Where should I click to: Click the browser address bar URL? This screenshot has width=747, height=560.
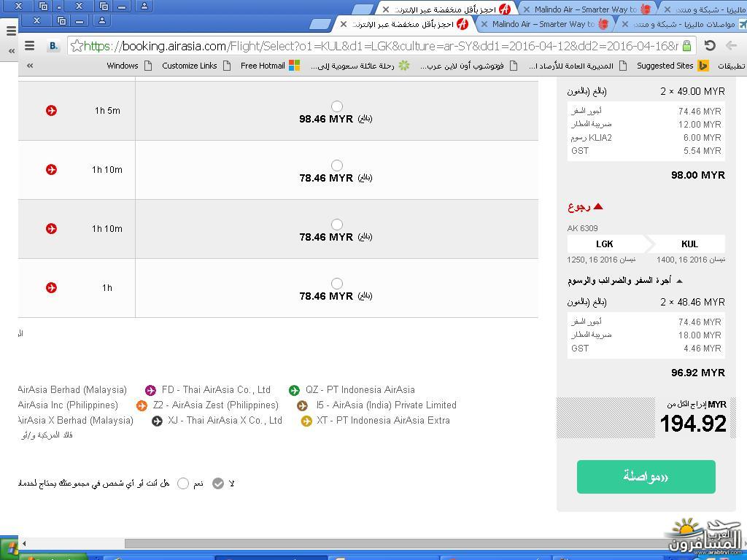click(381, 46)
